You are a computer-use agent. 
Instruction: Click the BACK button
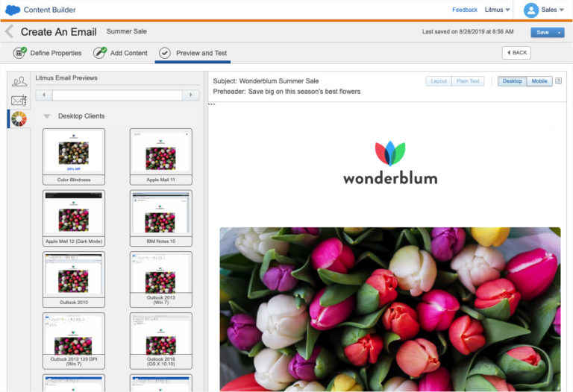[516, 53]
